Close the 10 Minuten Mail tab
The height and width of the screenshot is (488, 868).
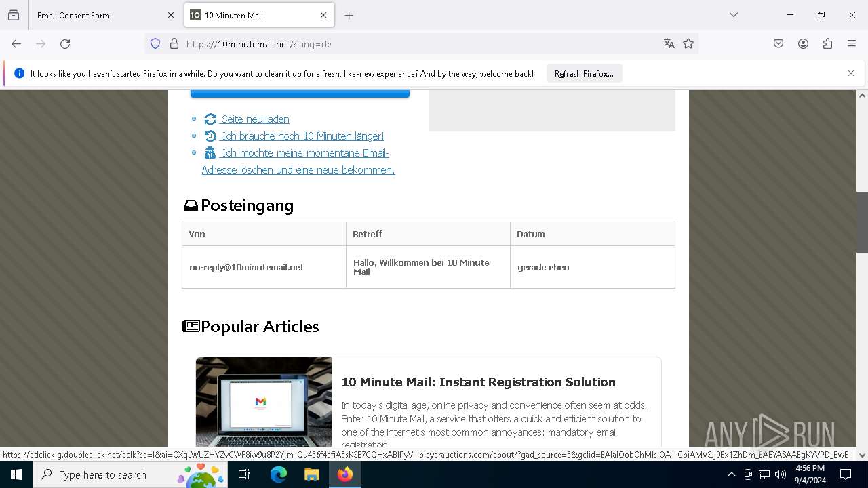323,15
